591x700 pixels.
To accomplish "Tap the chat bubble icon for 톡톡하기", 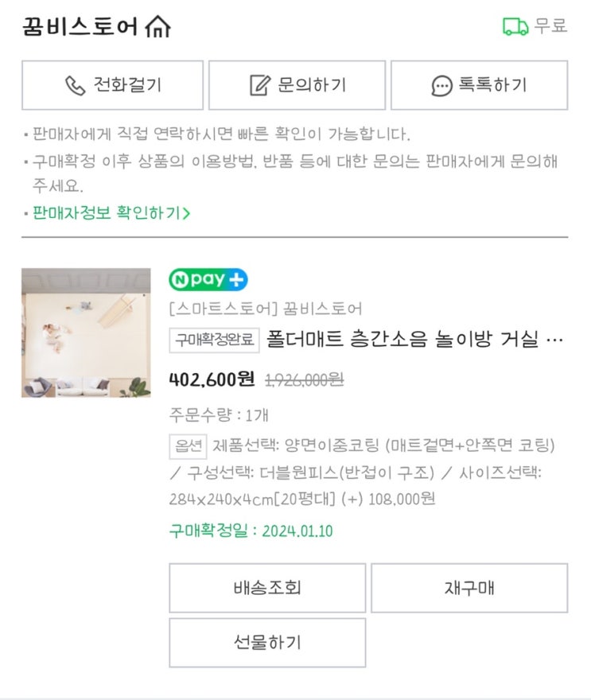I will coord(441,85).
